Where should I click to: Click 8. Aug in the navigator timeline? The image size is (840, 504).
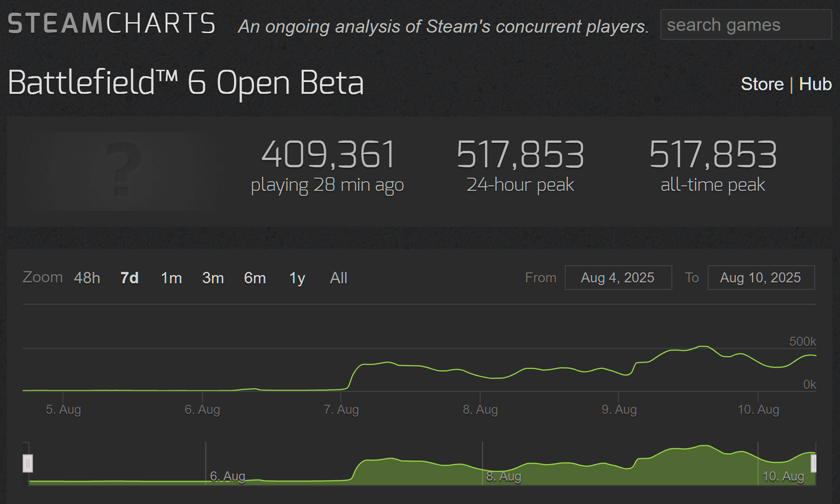504,476
